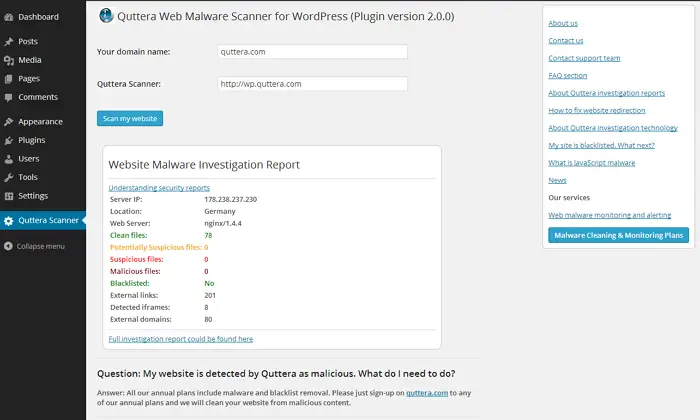Open About Quttera investigation reports link
Viewport: 700px width, 420px height.
606,93
